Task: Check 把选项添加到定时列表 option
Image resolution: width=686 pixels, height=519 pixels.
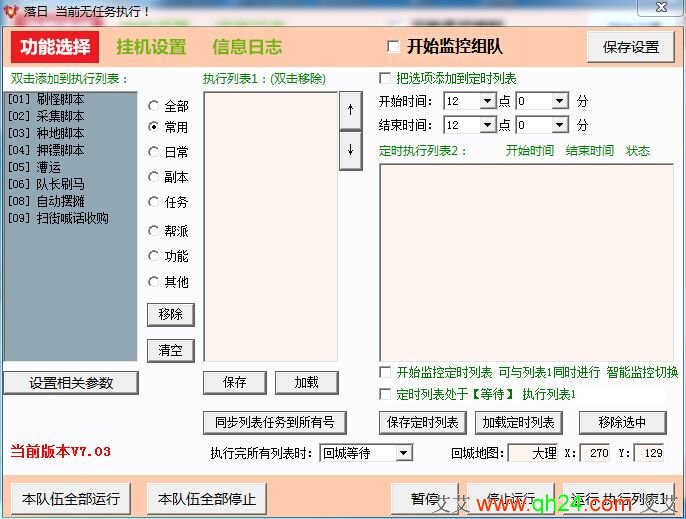Action: coord(385,78)
